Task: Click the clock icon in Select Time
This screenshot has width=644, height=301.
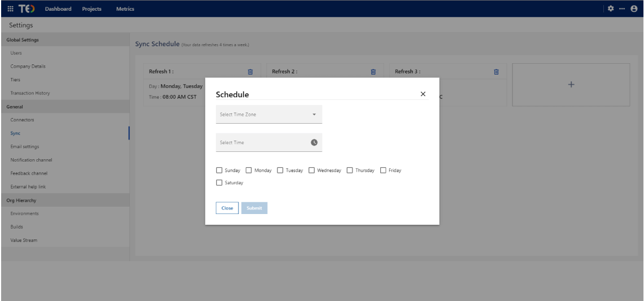Action: pos(314,142)
